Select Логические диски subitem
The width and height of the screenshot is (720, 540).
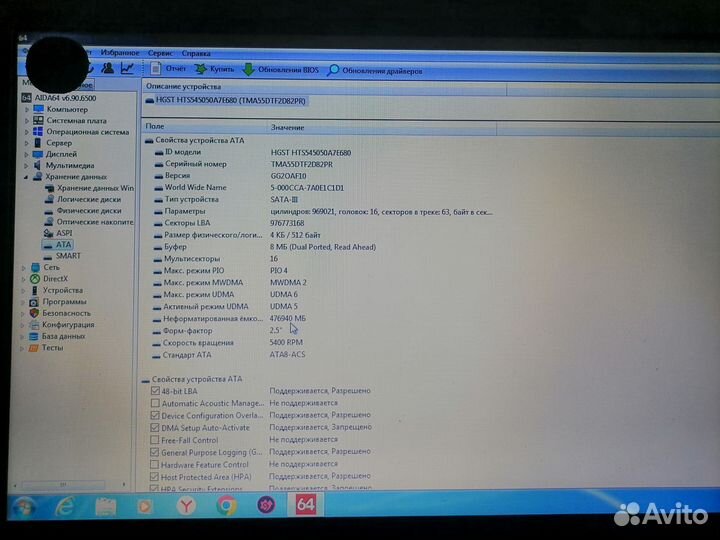[x=83, y=199]
